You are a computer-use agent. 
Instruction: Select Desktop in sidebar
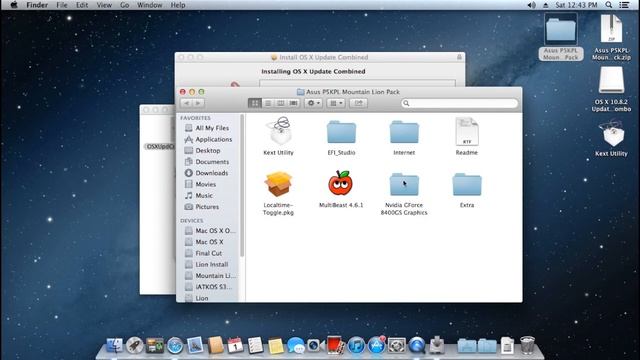click(209, 150)
